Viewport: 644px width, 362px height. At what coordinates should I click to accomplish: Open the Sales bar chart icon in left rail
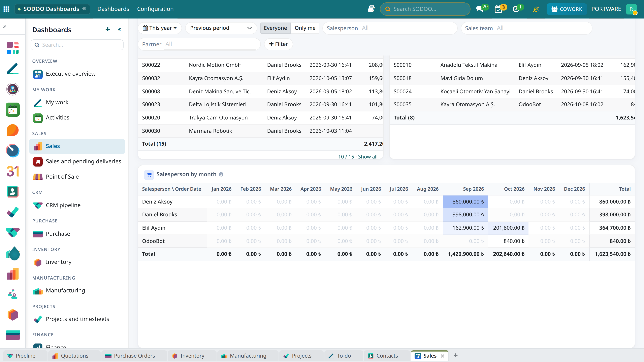tap(12, 274)
